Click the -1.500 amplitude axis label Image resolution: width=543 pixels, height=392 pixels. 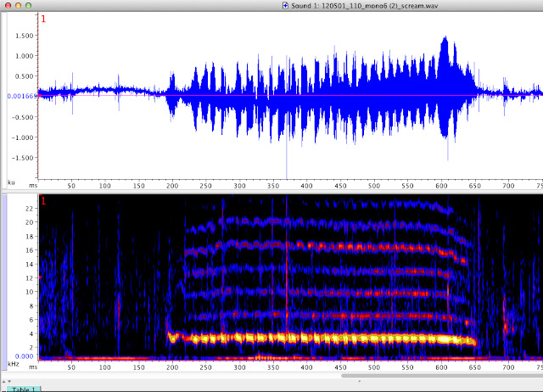pos(23,158)
